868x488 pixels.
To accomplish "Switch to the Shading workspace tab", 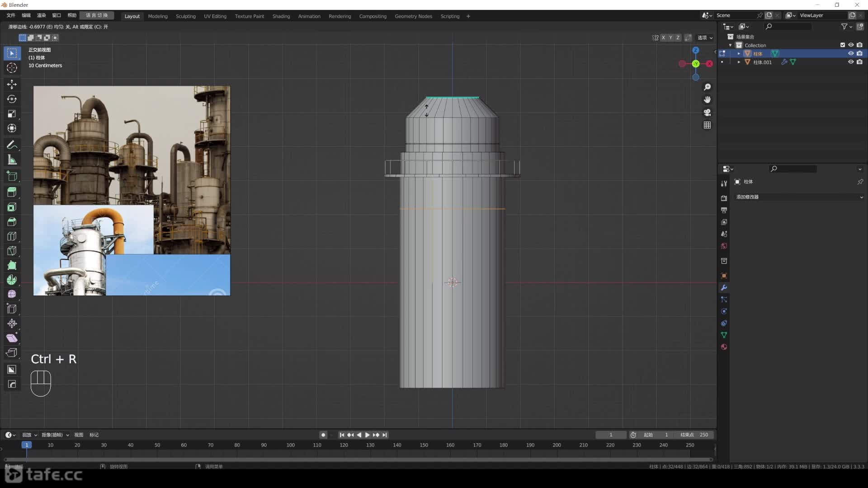I will coord(281,16).
